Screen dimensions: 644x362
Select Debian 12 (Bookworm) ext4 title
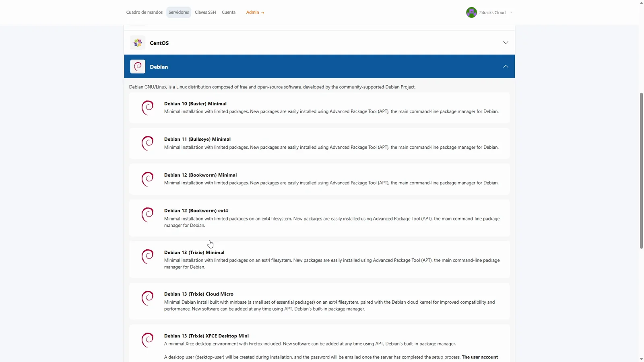pyautogui.click(x=196, y=211)
